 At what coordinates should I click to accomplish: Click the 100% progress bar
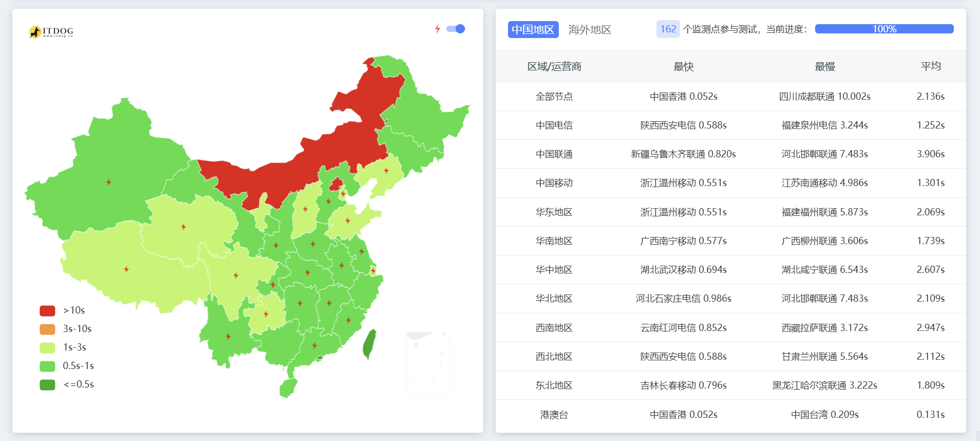(x=884, y=29)
